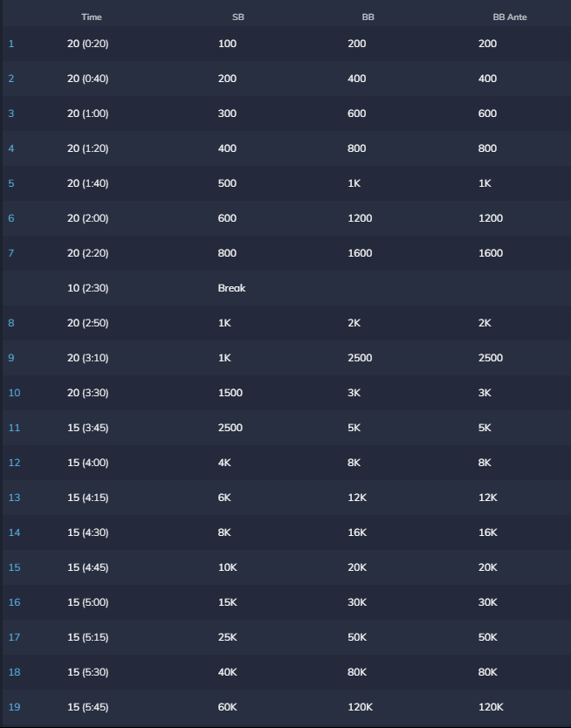Click the 15 (4:30) time cell
Viewport: 571px width, 728px height.
[87, 532]
